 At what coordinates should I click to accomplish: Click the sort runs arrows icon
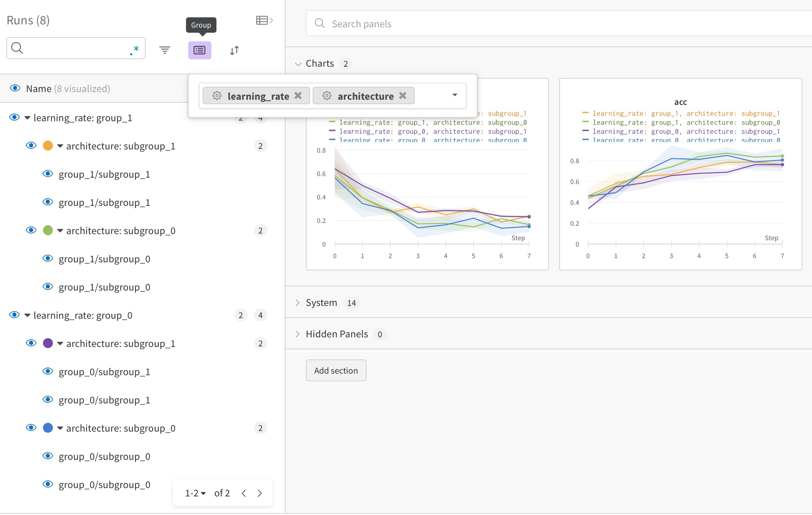pyautogui.click(x=234, y=50)
